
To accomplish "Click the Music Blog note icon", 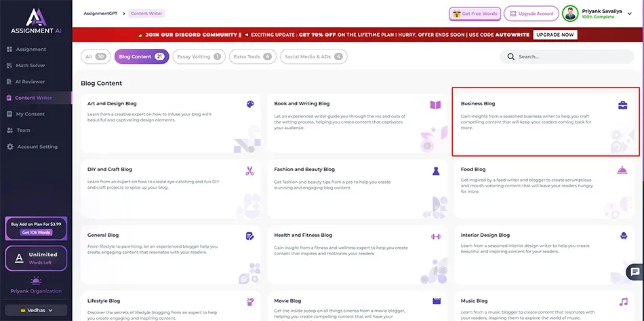I will point(623,301).
